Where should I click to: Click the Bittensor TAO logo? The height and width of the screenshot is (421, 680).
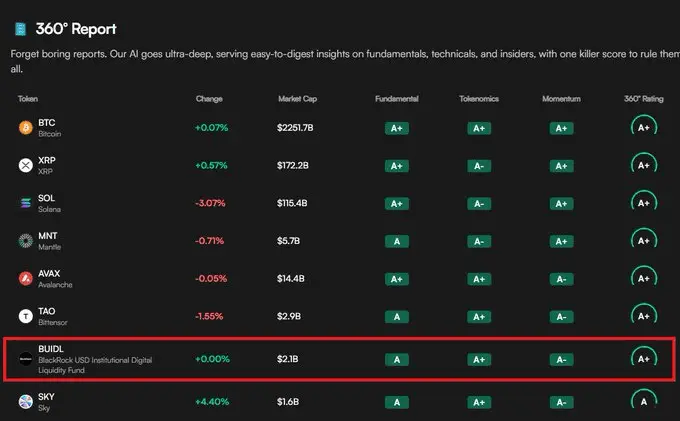(x=26, y=316)
